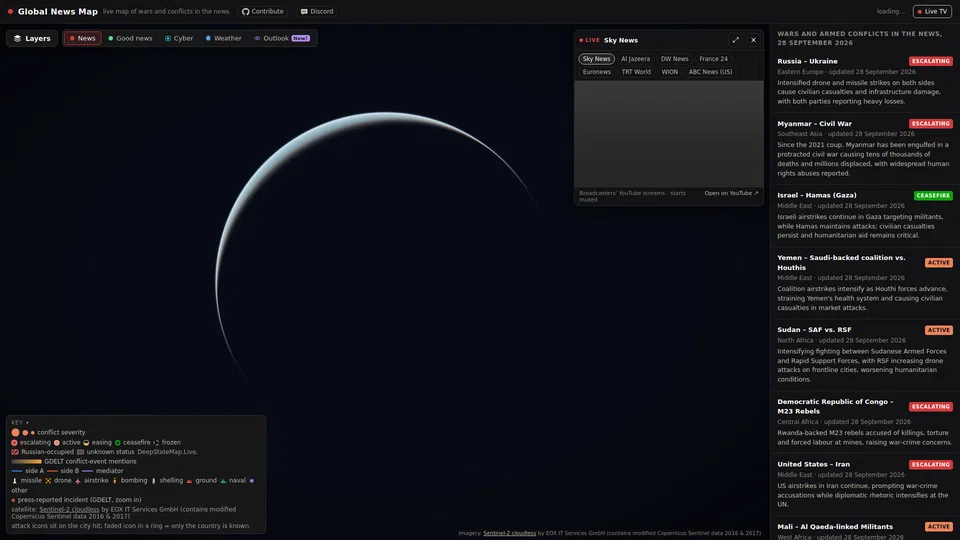Open the stream on YouTube
The height and width of the screenshot is (540, 960).
[731, 193]
